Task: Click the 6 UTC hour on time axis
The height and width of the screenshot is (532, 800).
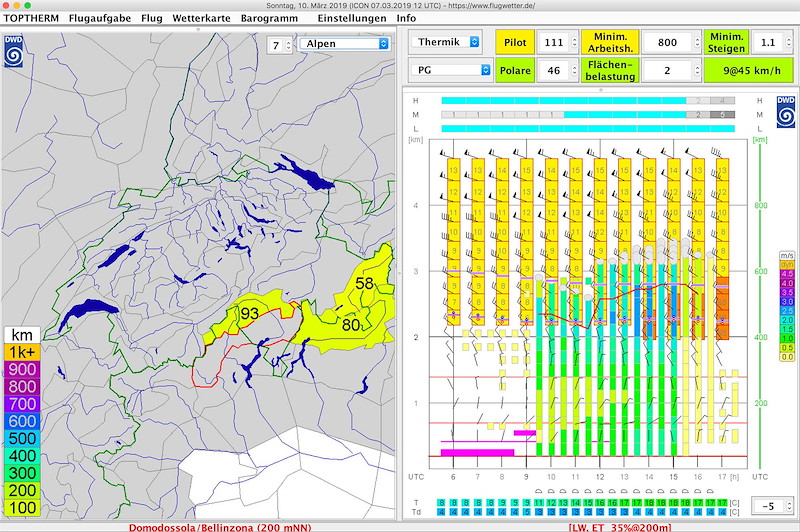Action: click(453, 477)
